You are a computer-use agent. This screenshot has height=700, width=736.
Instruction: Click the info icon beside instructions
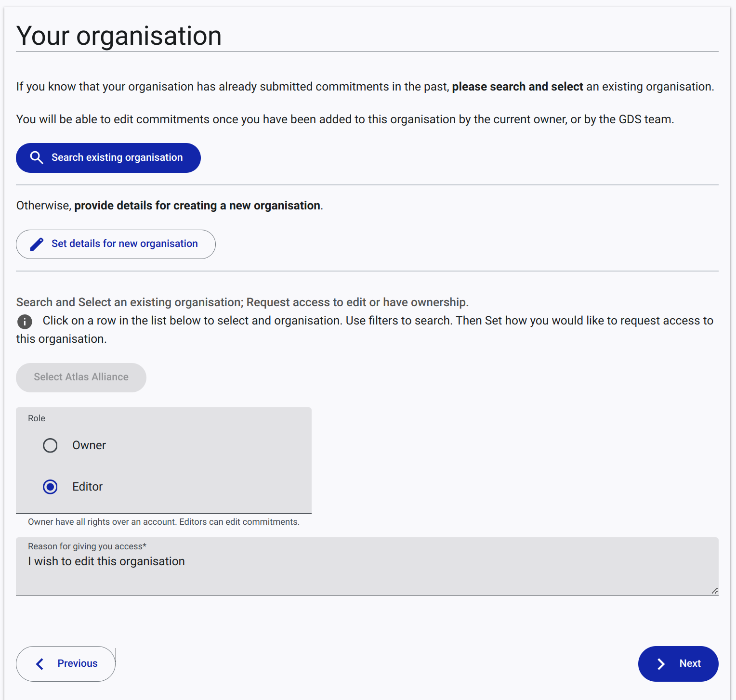pyautogui.click(x=25, y=321)
